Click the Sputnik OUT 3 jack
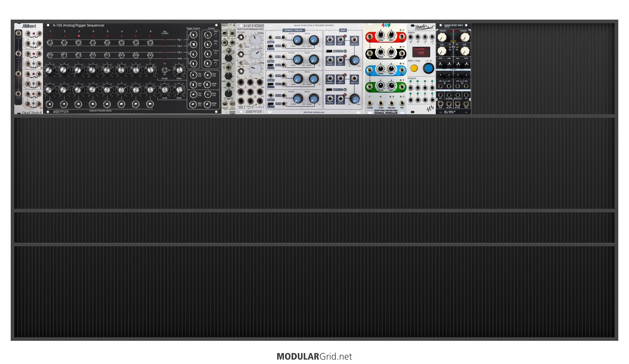 click(340, 78)
